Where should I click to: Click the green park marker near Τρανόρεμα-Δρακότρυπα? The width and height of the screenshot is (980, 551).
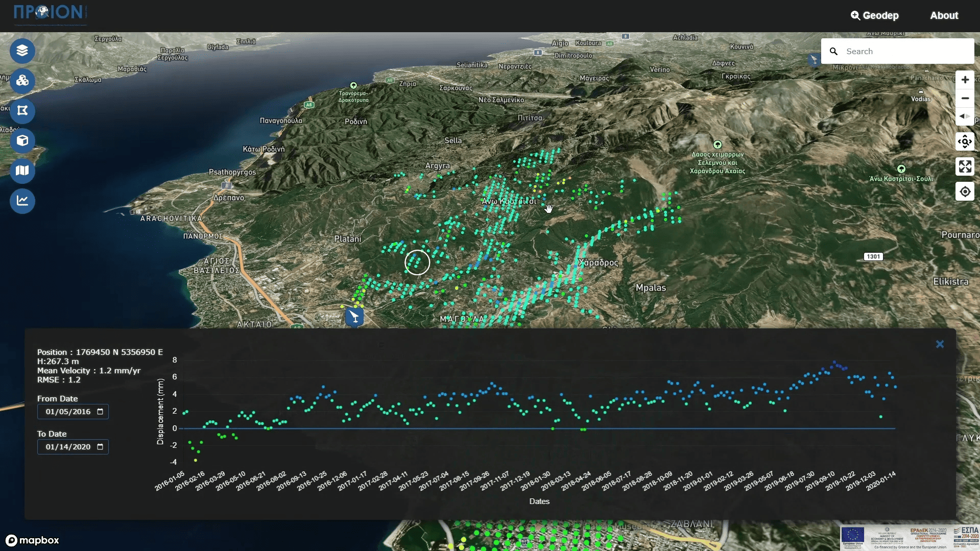tap(353, 85)
